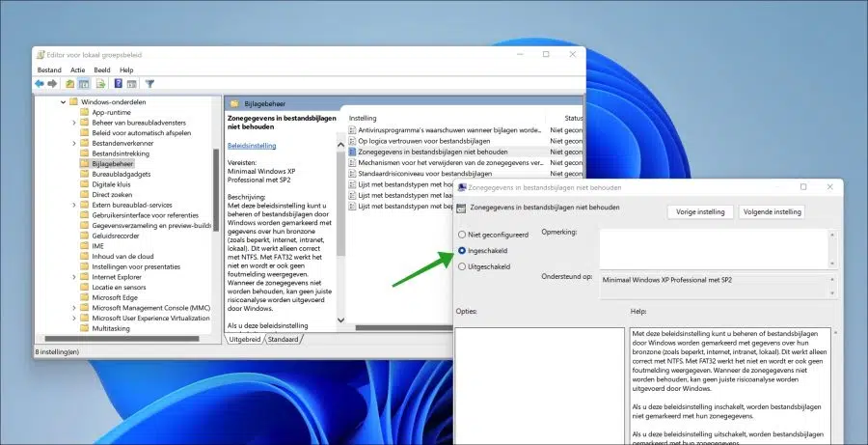Image resolution: width=868 pixels, height=445 pixels.
Task: Select the 'Uitgeschakeld' radio button
Action: pyautogui.click(x=462, y=266)
